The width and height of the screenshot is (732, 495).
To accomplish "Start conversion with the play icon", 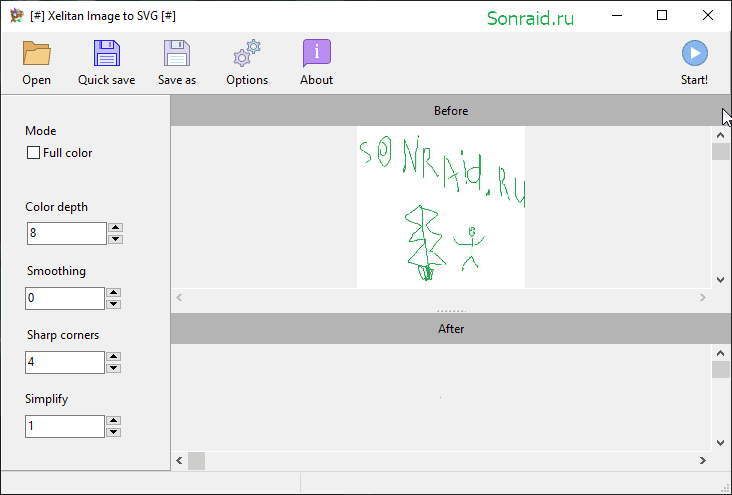I will [x=694, y=53].
